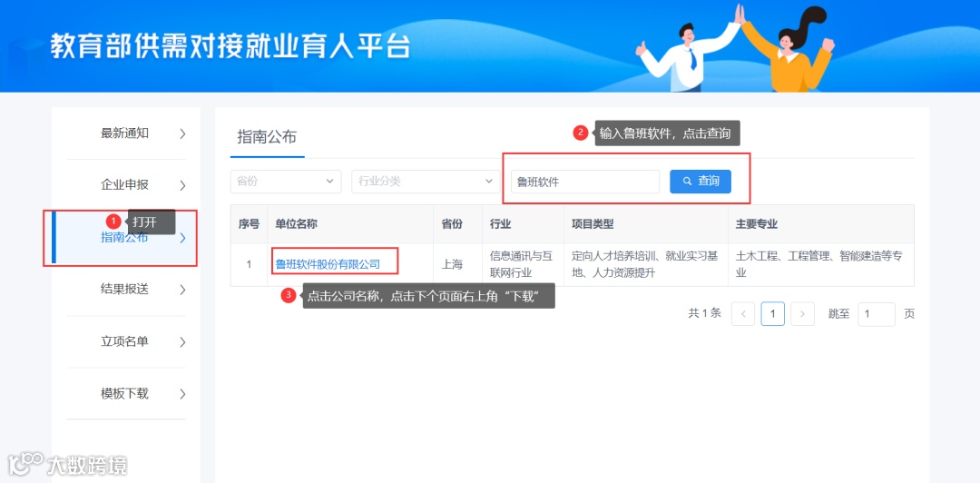
Task: Click the 跳至 page number input
Action: click(x=877, y=314)
